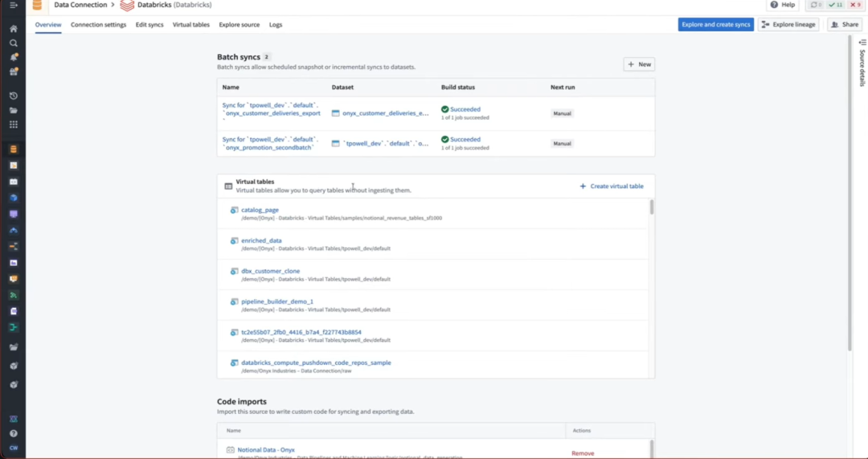
Task: Select the main page vertical scrollbar
Action: coord(850,193)
